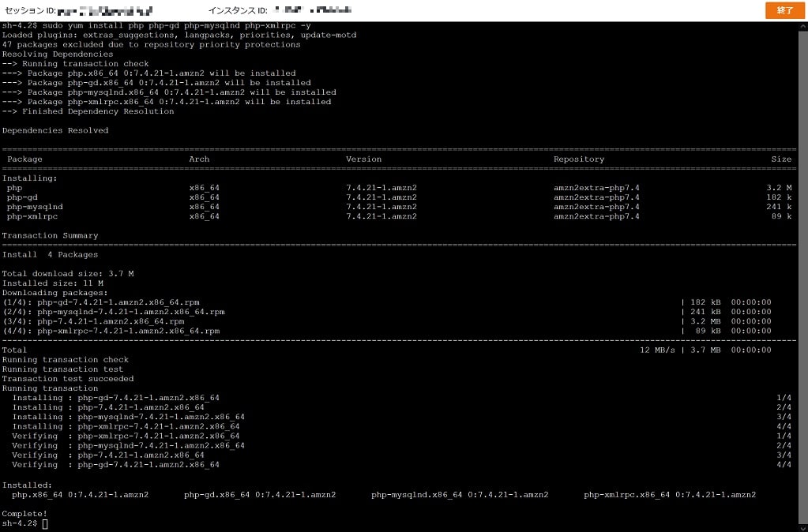Click the orange 終了 button

click(x=784, y=9)
